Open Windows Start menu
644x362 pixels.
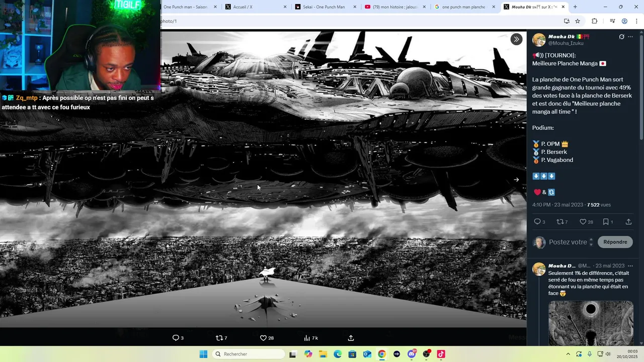[203, 354]
